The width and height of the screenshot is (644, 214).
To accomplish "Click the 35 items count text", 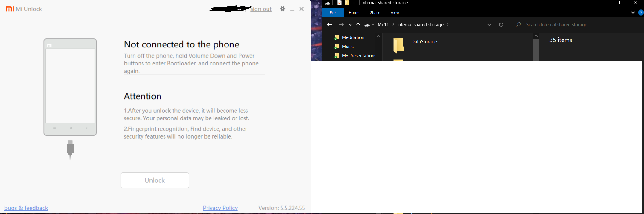I will point(561,40).
